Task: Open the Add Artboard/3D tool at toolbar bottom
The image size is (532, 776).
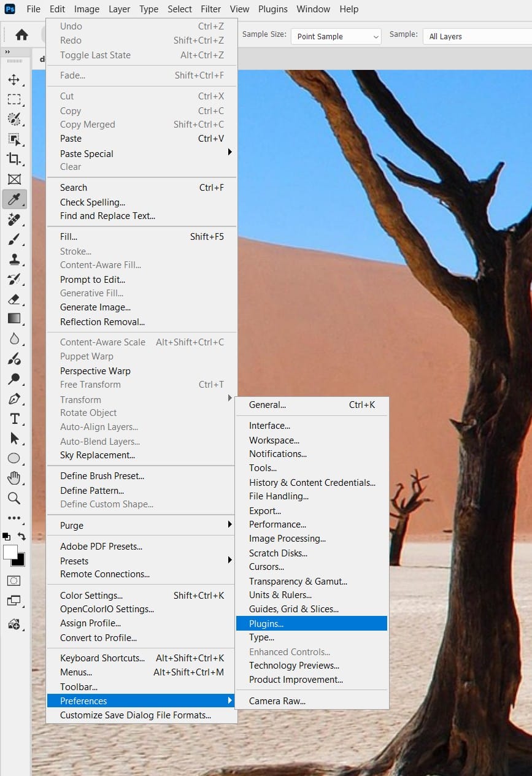Action: pos(14,624)
